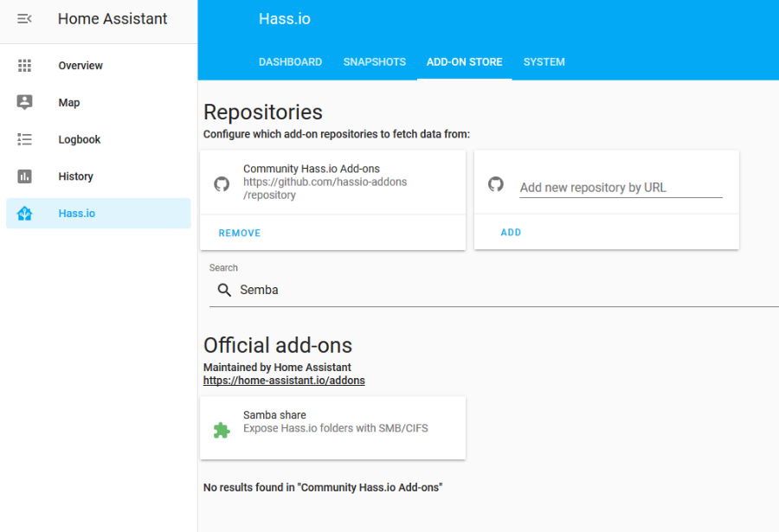This screenshot has width=779, height=532.
Task: Open the Samba share add-on card
Action: tap(333, 427)
